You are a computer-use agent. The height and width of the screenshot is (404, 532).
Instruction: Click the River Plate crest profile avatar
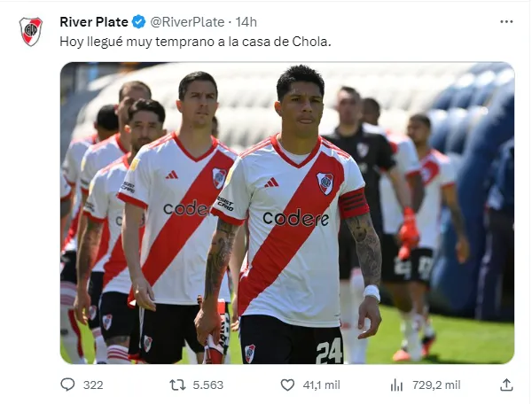pos(30,31)
